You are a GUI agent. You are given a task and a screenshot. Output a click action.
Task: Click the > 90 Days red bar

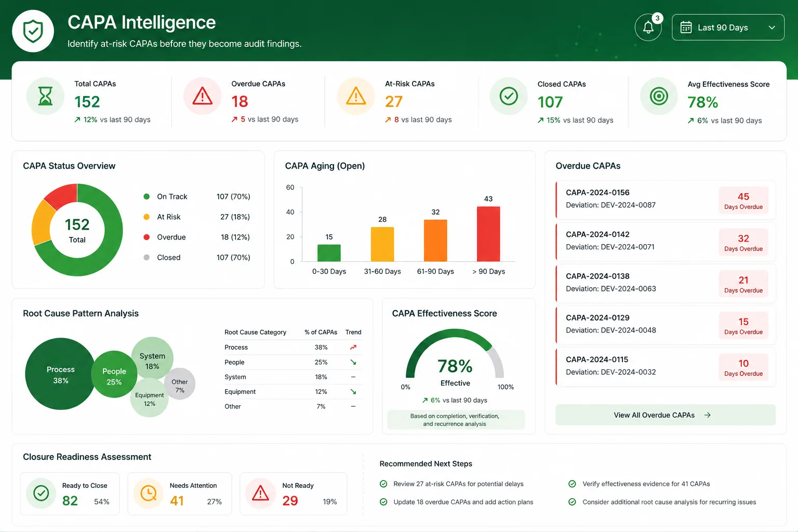click(488, 234)
